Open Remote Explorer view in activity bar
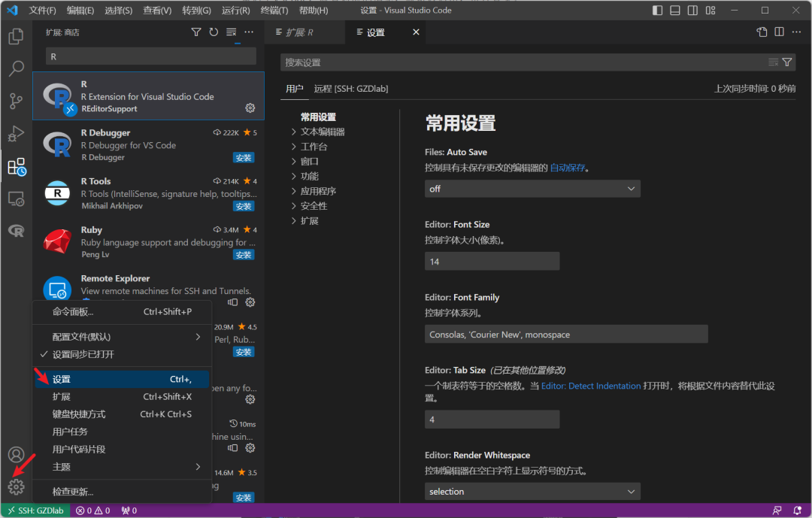 click(16, 199)
